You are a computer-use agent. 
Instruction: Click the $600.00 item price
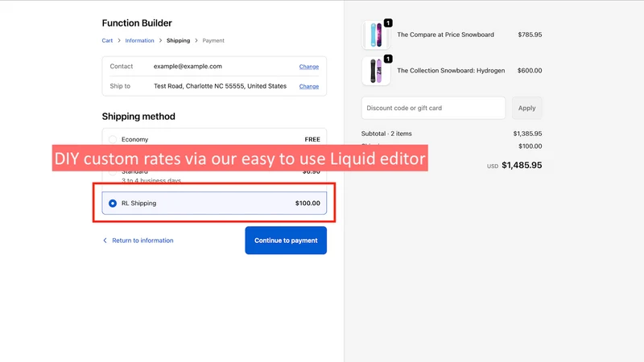[530, 71]
